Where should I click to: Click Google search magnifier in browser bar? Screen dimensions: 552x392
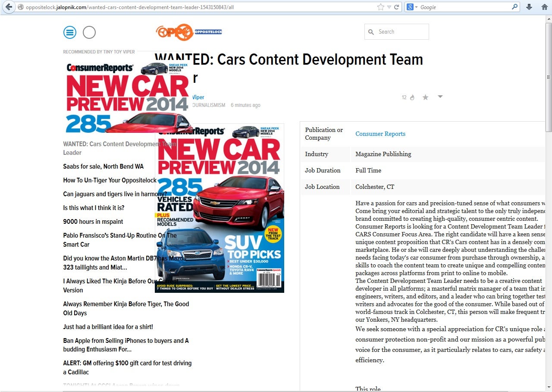(x=514, y=7)
